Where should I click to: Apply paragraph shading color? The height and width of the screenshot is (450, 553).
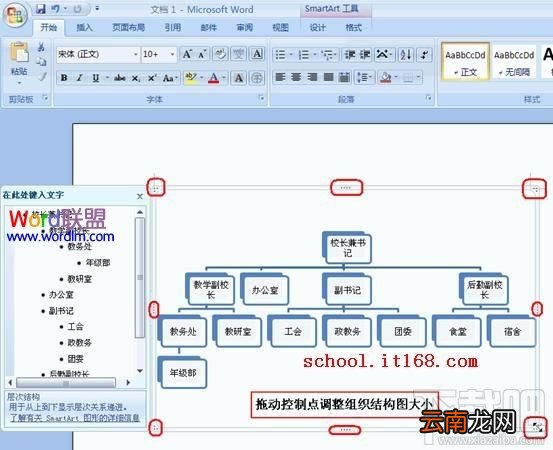point(386,77)
